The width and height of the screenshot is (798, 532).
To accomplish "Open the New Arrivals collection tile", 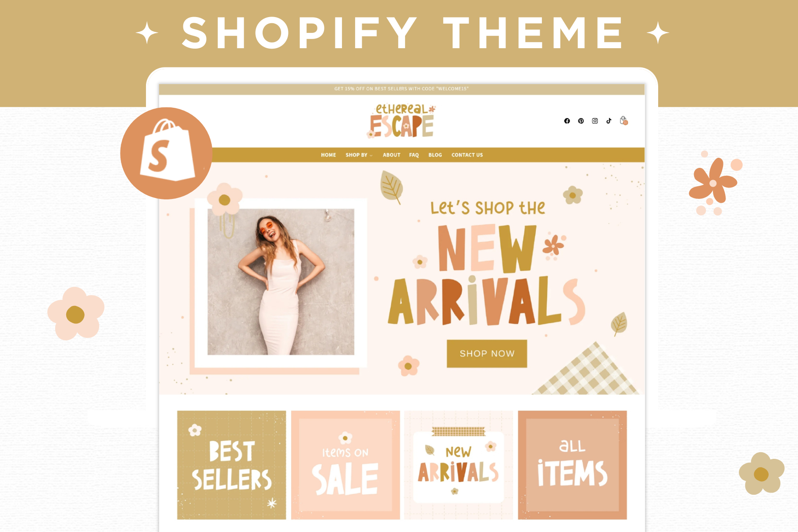I will (459, 465).
